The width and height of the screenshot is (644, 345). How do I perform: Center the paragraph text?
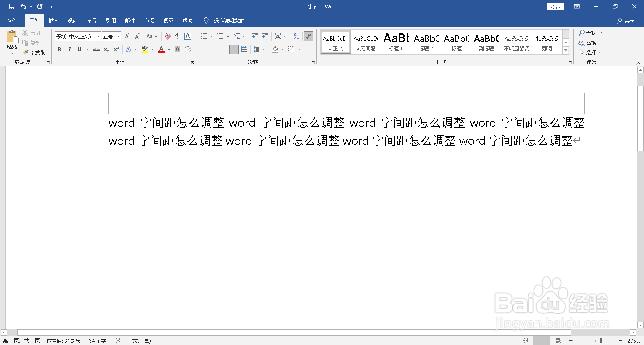tap(214, 49)
